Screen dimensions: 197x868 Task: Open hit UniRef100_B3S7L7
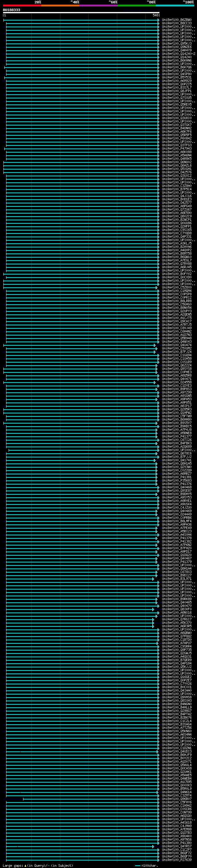click(176, 88)
